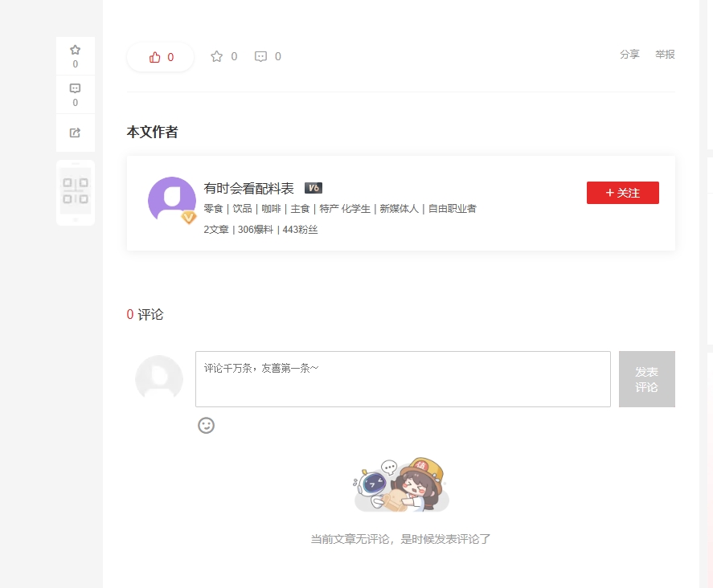Click the 306爆料 stat

(x=256, y=230)
